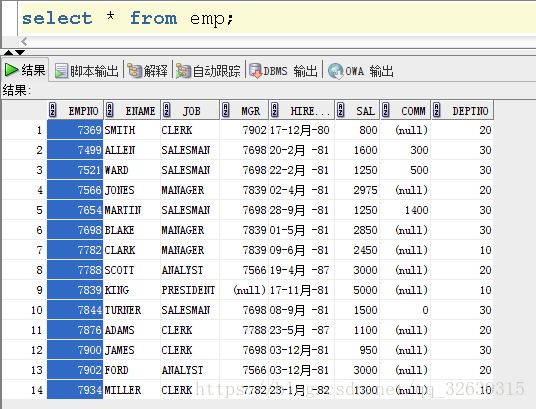Select the DEPTNO column header
Screen dimensions: 536x409
coord(462,110)
